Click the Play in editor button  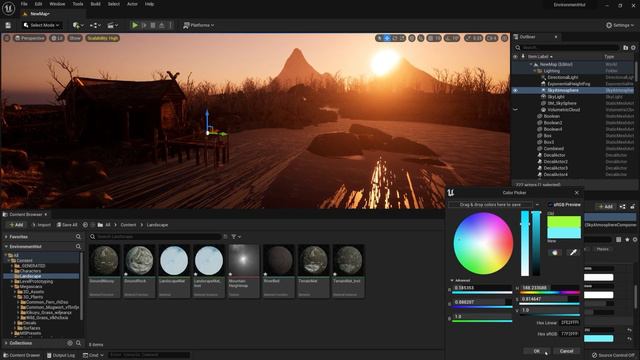(x=135, y=25)
